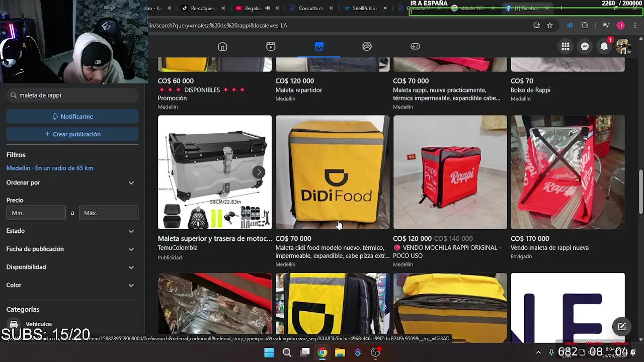The height and width of the screenshot is (362, 644).
Task: Open Bolso de Rappi listing text
Action: click(x=530, y=90)
